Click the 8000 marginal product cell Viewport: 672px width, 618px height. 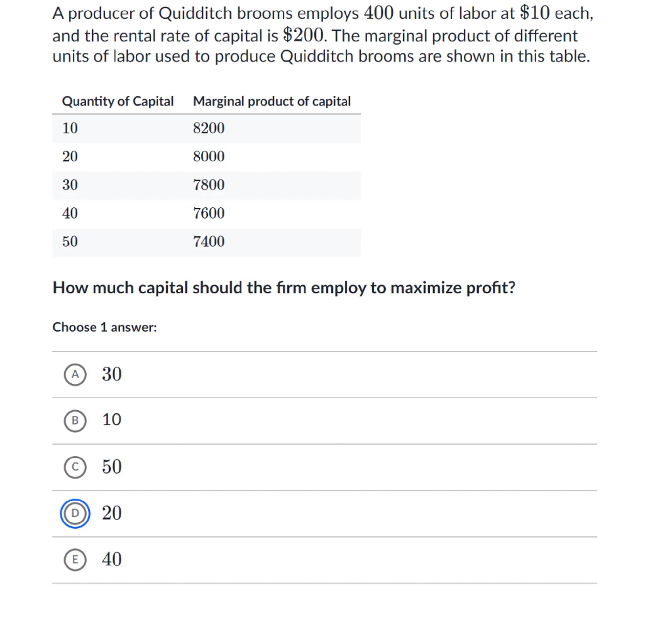pos(209,157)
